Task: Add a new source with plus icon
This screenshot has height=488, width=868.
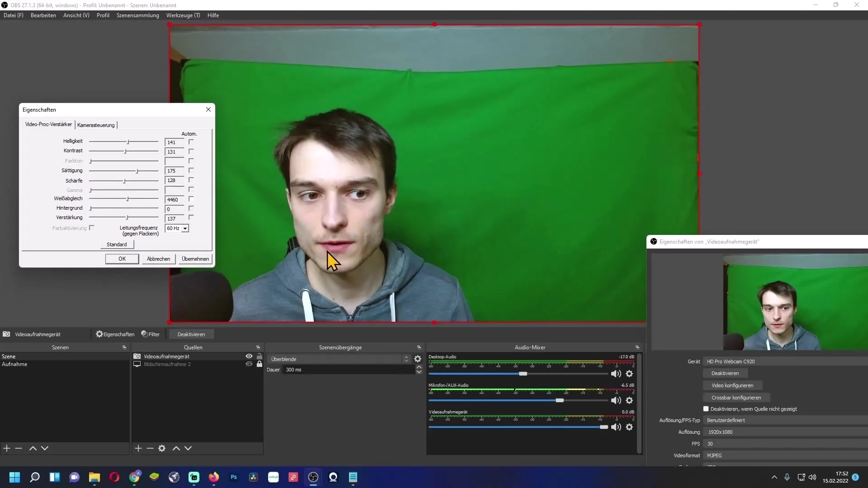Action: pos(138,448)
